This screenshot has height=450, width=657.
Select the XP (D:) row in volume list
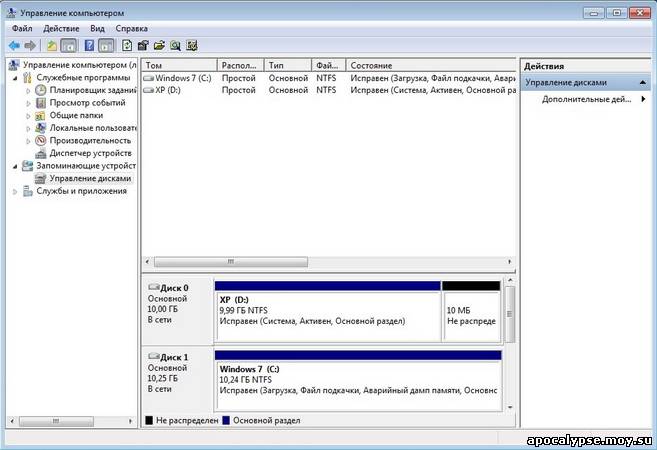329,90
